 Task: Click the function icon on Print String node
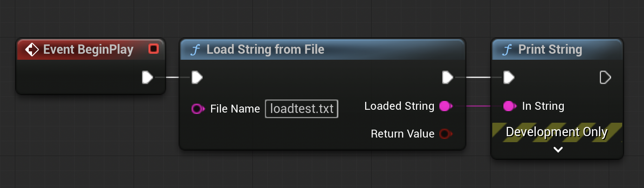508,50
